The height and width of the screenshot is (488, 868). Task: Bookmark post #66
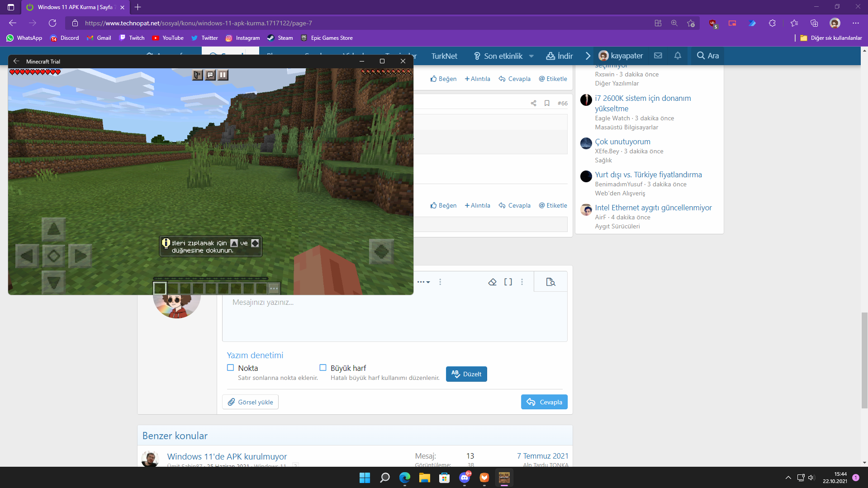pos(547,103)
